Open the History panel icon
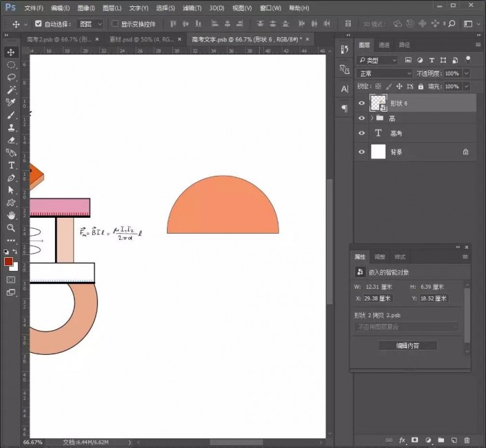The image size is (486, 448). [x=345, y=50]
